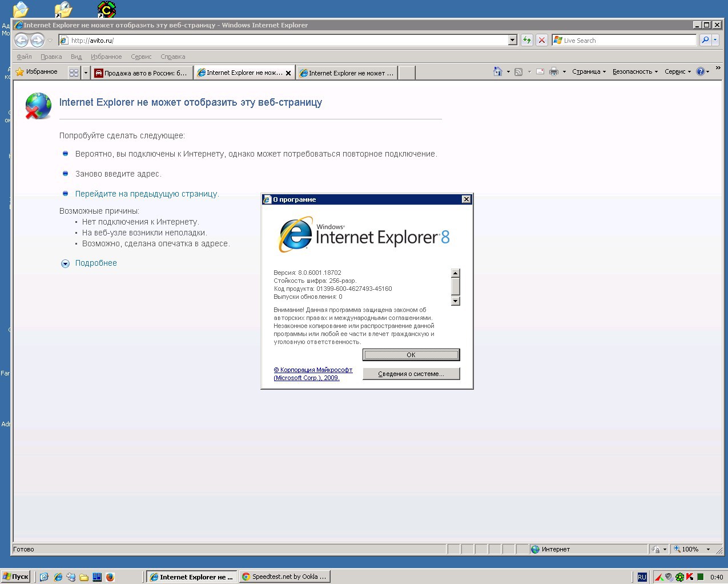Viewport: 728px width, 584px height.
Task: Open the Справка menu
Action: [173, 57]
